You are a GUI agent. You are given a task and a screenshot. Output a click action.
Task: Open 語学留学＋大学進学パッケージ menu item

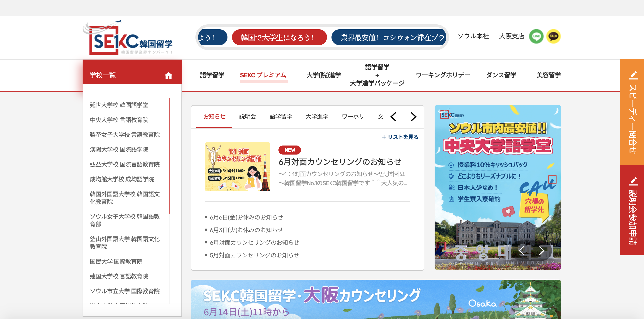pos(377,75)
